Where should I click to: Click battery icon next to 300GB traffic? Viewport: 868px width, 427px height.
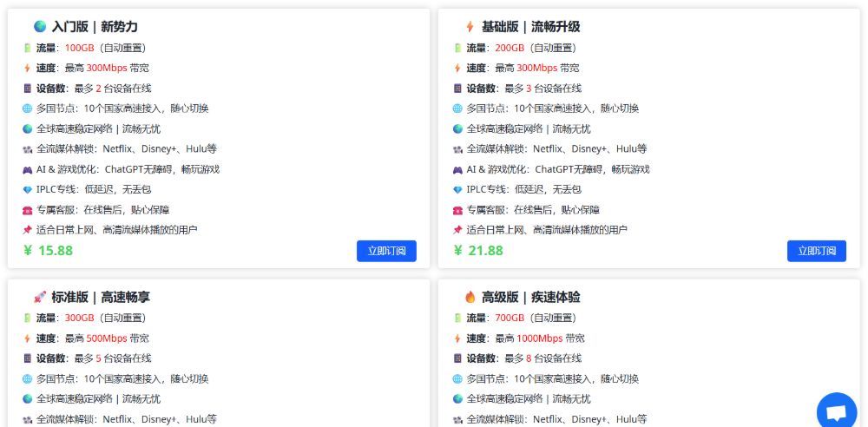pos(27,318)
